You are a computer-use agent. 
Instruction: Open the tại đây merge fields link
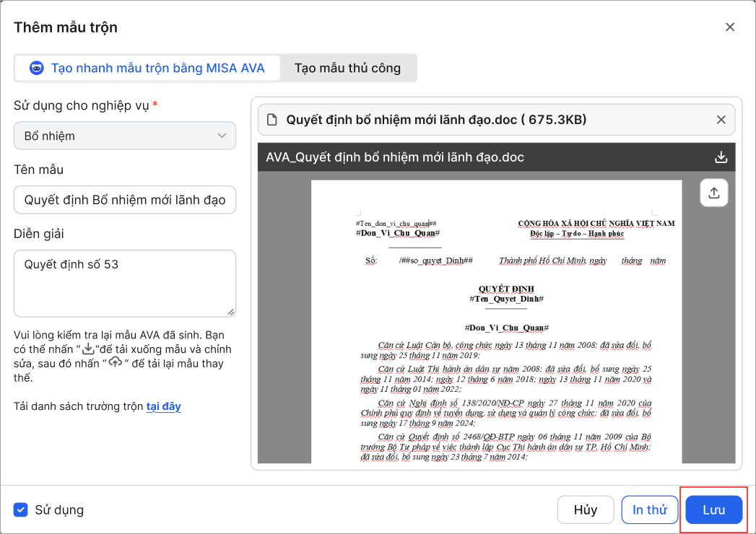[x=163, y=406]
